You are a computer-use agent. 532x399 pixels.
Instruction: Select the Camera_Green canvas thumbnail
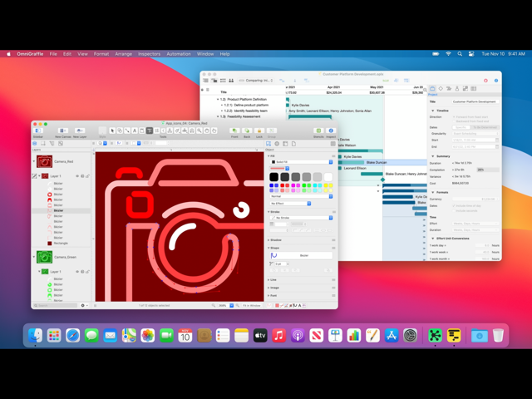click(x=44, y=257)
